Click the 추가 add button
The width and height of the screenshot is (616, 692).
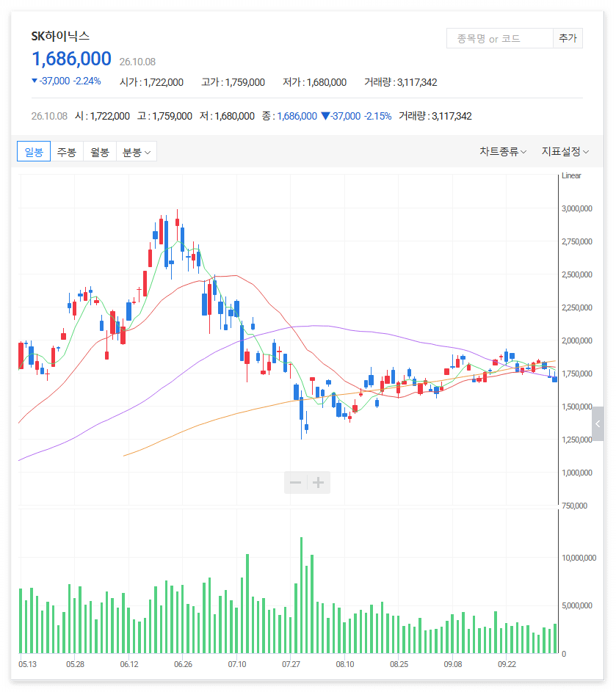click(568, 38)
